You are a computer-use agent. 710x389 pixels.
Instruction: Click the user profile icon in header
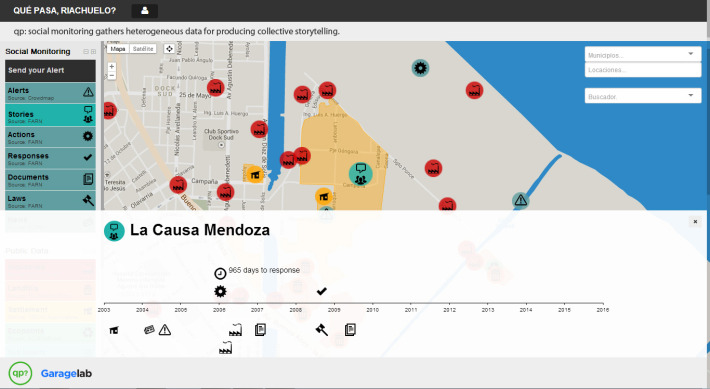tap(144, 10)
